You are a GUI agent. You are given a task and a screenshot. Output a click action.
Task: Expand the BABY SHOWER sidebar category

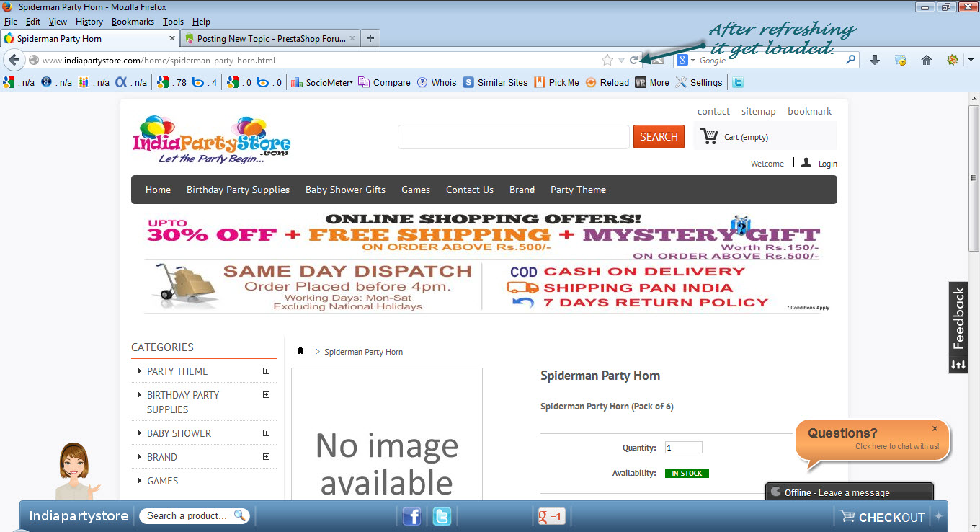pos(266,433)
